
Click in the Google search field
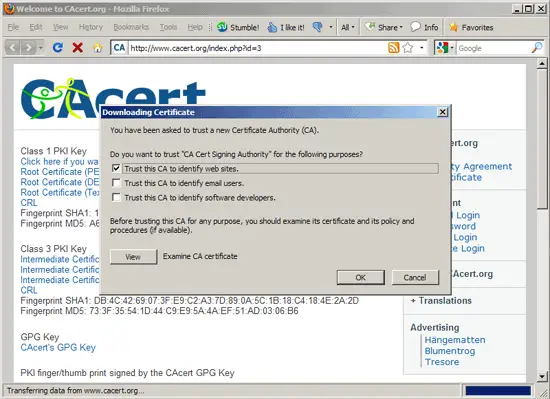pyautogui.click(x=493, y=48)
